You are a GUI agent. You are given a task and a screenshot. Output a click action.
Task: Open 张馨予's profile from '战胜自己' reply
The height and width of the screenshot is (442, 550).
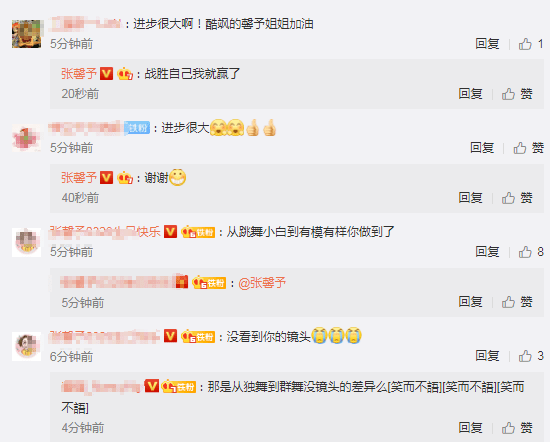pos(79,74)
